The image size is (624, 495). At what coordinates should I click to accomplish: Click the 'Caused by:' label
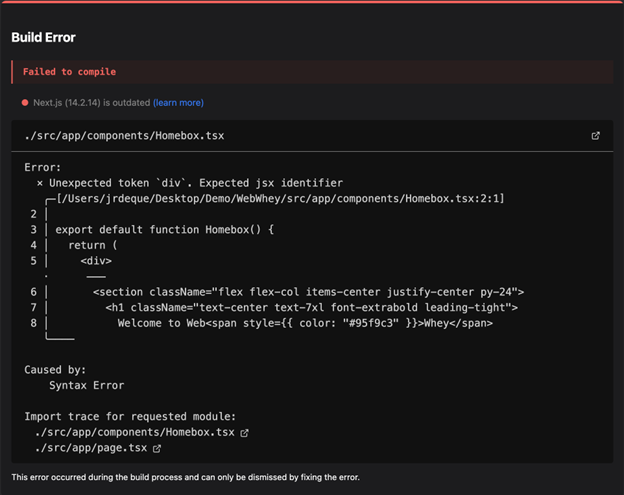pyautogui.click(x=55, y=370)
